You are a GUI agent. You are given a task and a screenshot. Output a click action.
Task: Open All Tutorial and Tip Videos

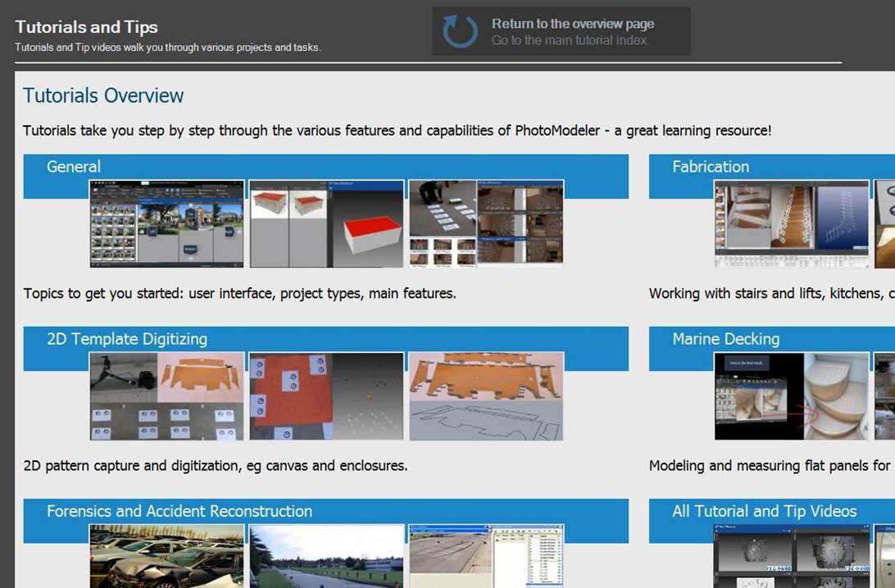coord(764,511)
